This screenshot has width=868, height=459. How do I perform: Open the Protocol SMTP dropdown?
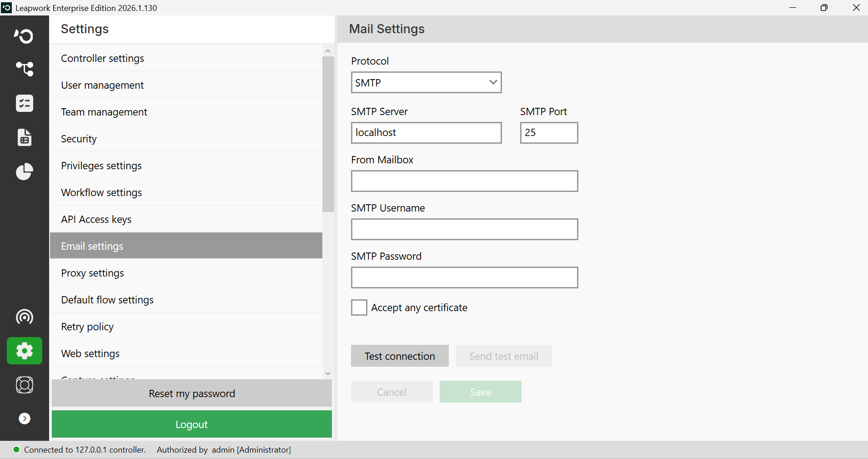click(426, 82)
